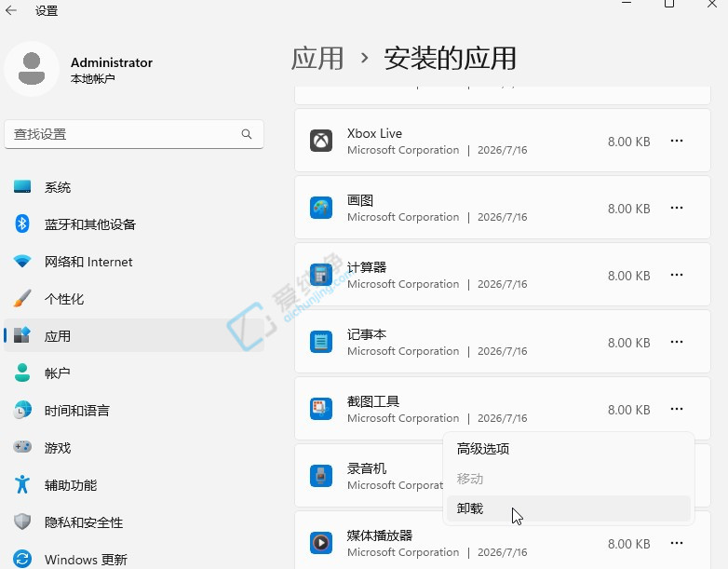Click the Xbox Live app icon
This screenshot has height=569, width=728.
point(321,141)
